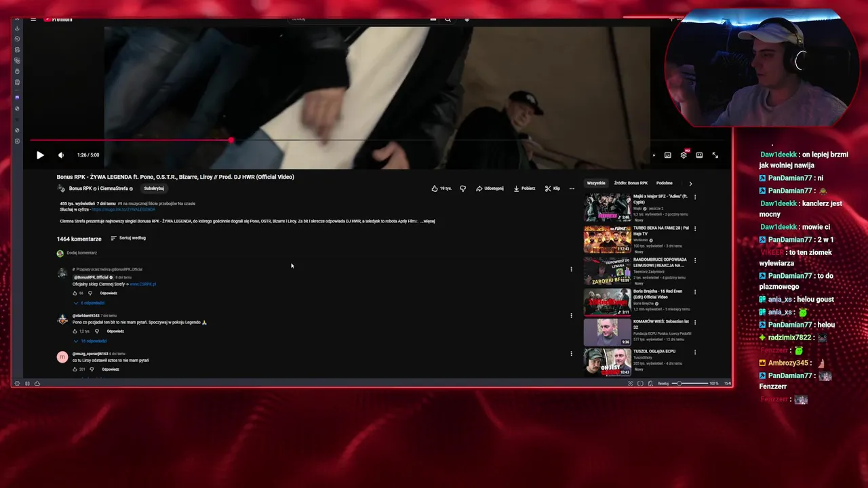
Task: Click the browser zoom slider in status bar
Action: pos(689,384)
